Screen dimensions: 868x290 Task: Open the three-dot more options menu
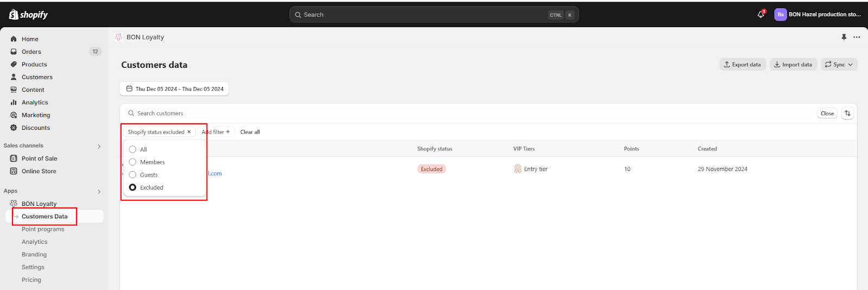(x=857, y=37)
